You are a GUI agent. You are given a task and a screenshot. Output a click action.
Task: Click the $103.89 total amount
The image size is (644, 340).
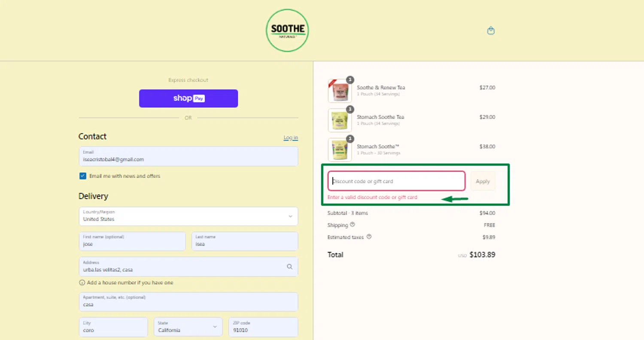[482, 254]
